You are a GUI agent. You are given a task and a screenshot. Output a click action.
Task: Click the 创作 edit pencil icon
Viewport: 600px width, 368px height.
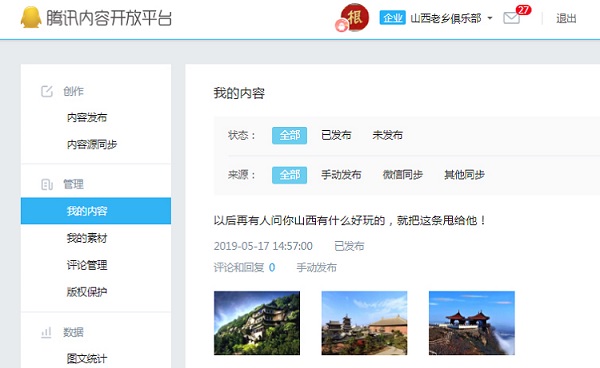tap(47, 91)
